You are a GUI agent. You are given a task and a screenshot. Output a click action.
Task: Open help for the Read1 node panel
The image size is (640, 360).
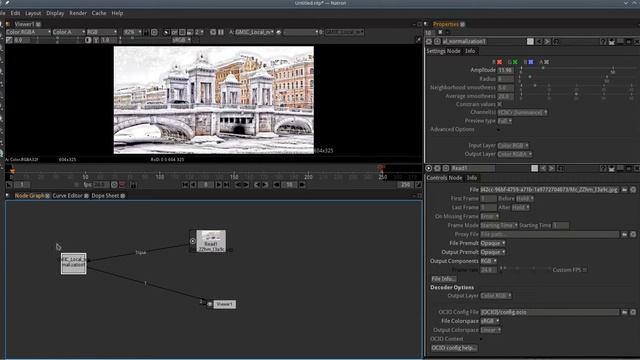click(603, 168)
